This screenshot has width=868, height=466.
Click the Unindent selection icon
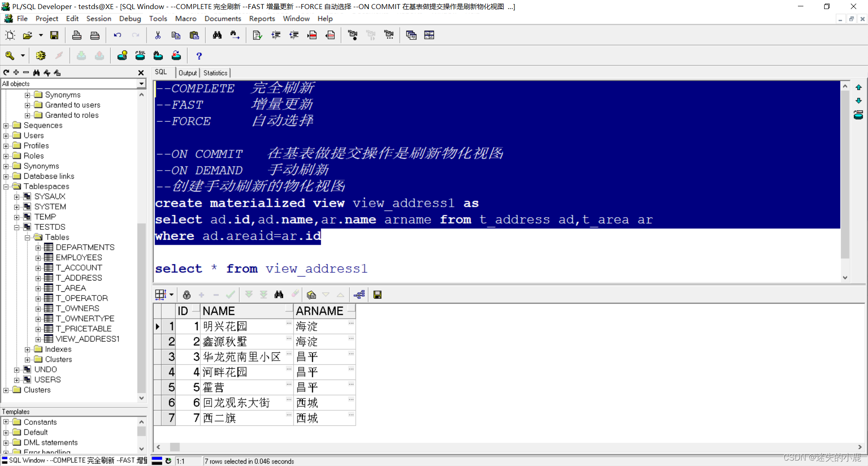click(x=294, y=35)
